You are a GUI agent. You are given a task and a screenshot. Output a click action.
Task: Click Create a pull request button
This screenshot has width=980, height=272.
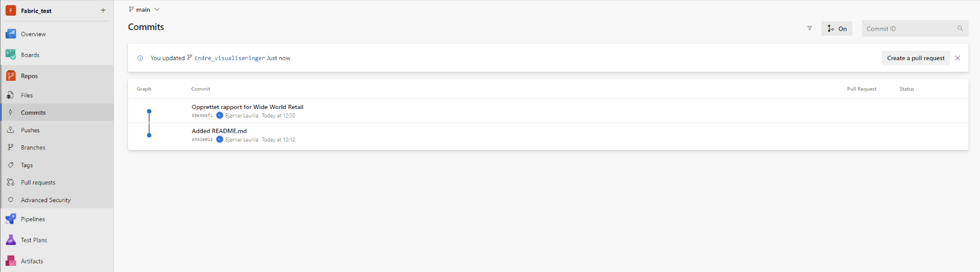[916, 58]
